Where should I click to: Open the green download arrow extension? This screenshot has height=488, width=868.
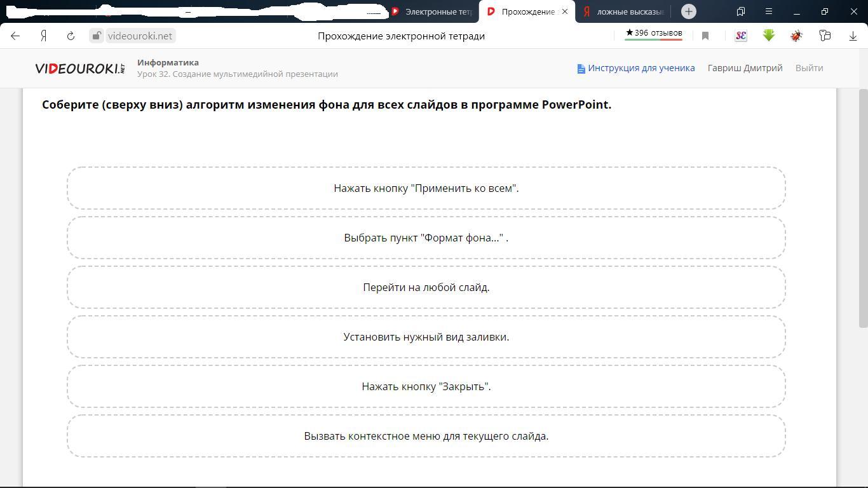[768, 36]
